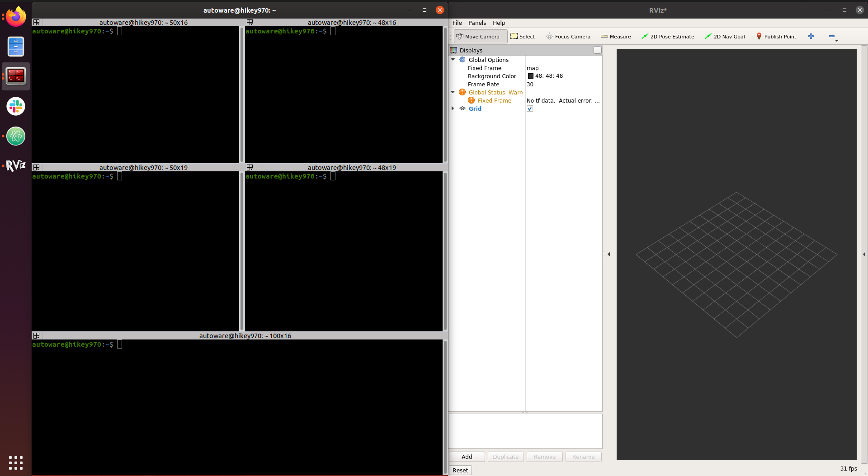Pick the Measure tool

coord(615,37)
